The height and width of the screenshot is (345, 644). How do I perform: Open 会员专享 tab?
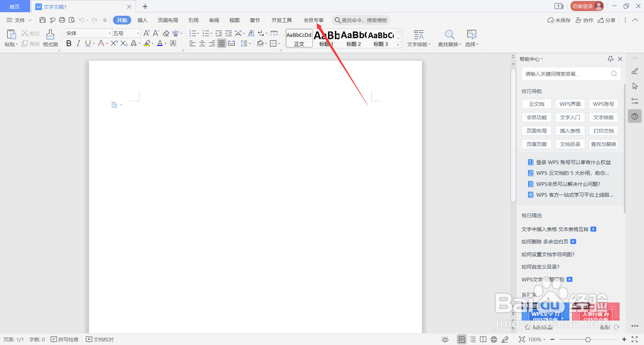(x=313, y=20)
